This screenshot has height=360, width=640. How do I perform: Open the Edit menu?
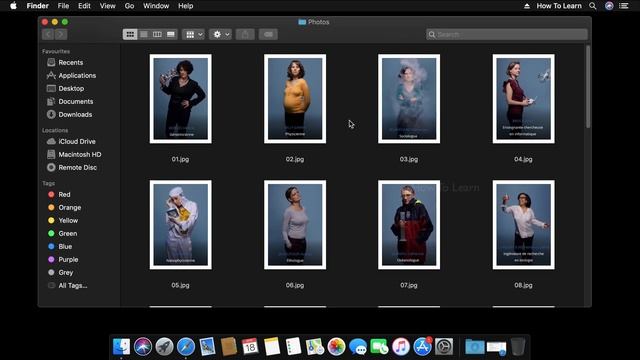point(84,6)
